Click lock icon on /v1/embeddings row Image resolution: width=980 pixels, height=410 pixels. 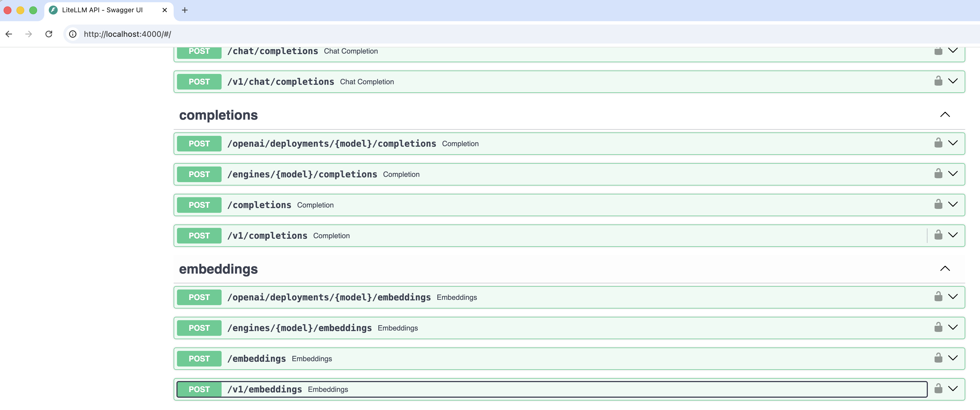coord(938,389)
